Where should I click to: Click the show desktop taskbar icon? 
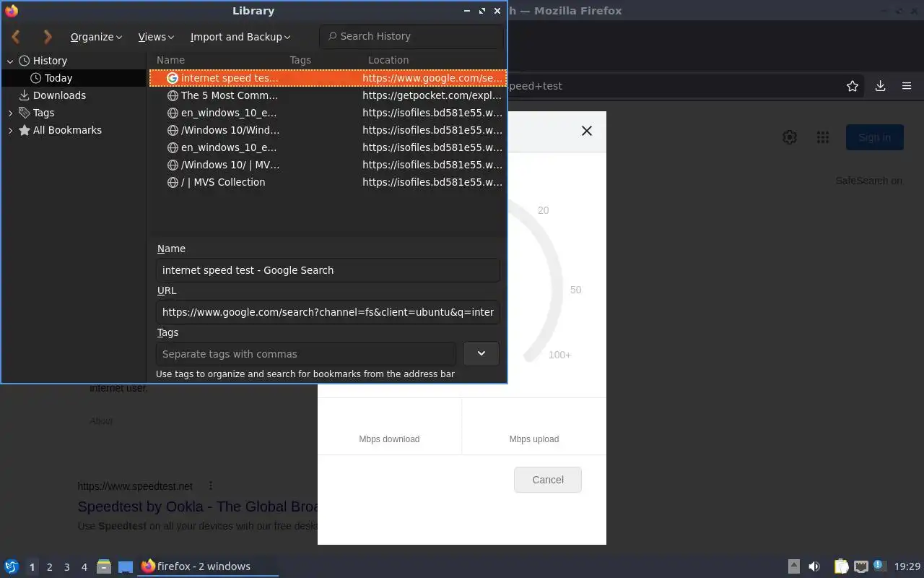pos(126,567)
